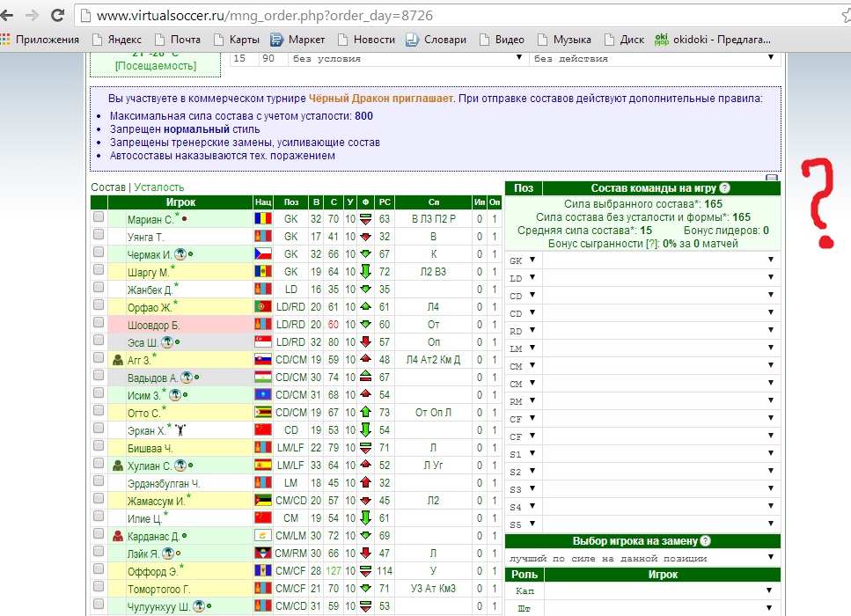Click Czech flag beside Чермак И.

(x=263, y=254)
